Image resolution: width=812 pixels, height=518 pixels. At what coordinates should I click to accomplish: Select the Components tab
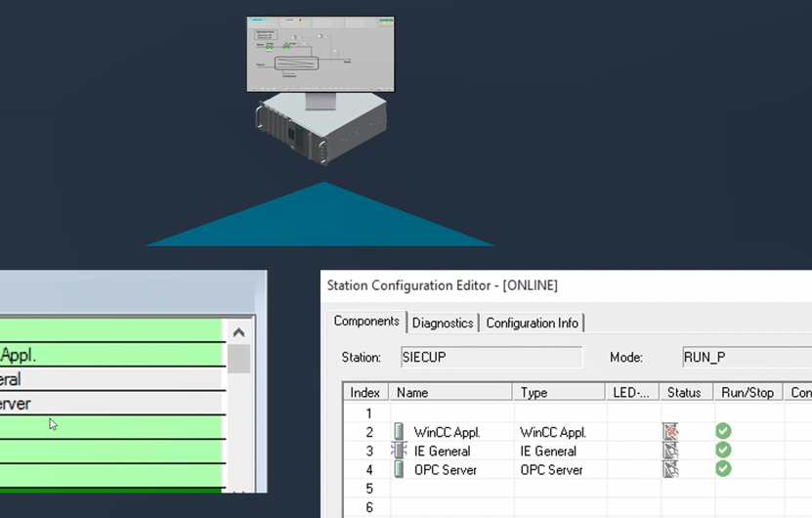366,322
